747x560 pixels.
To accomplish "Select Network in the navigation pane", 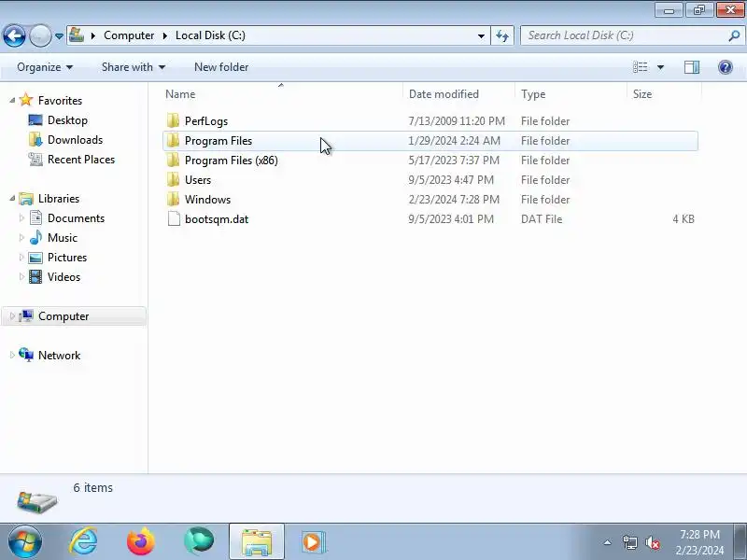I will (x=59, y=356).
